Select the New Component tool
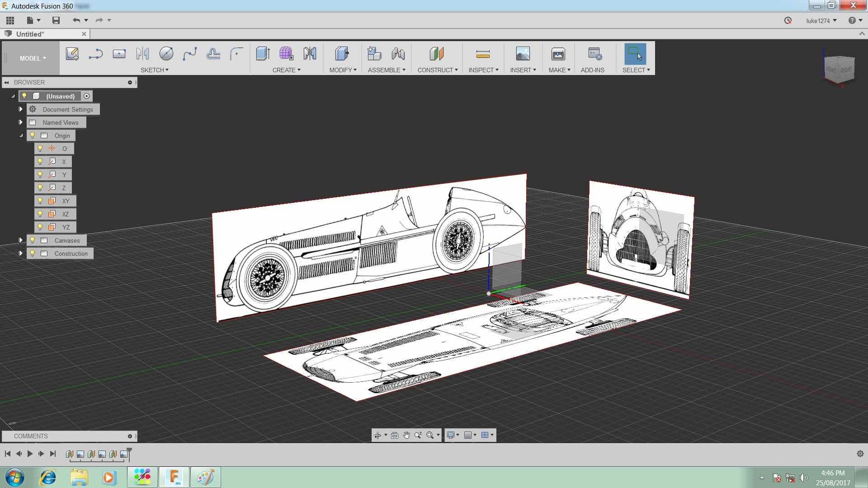868x488 pixels. pyautogui.click(x=374, y=54)
